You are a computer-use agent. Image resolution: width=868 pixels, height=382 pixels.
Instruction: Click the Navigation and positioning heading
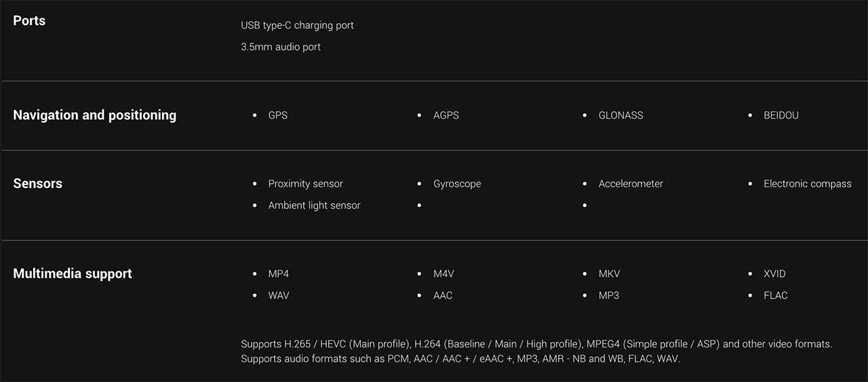pyautogui.click(x=94, y=115)
